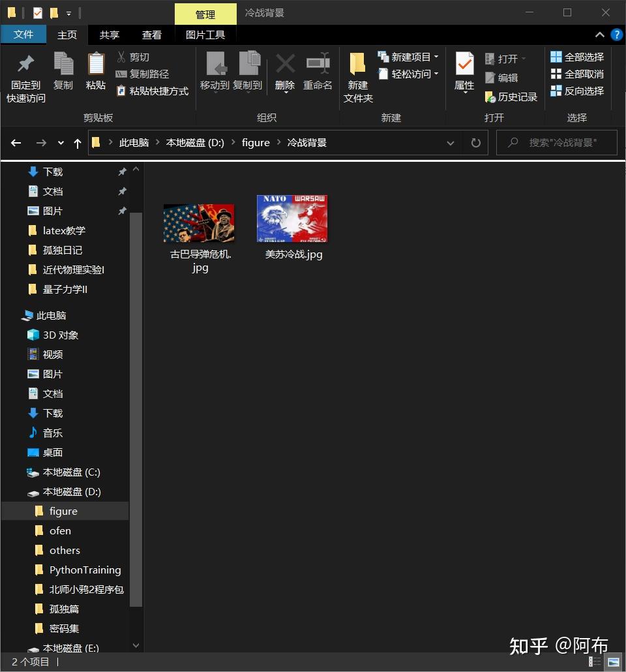
Task: Click Paste shortcut (粘贴快捷方式)
Action: point(153,91)
